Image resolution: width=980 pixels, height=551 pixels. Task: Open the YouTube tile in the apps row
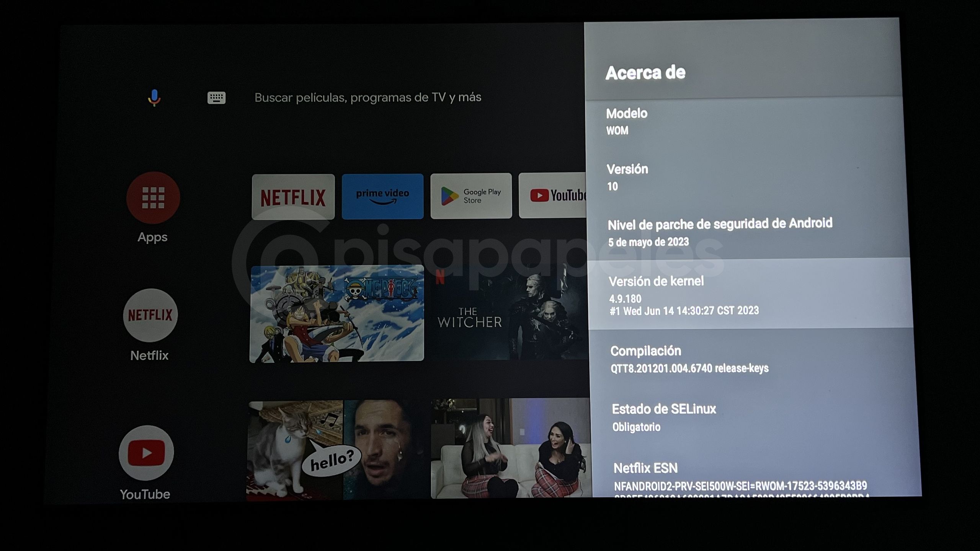(x=552, y=195)
